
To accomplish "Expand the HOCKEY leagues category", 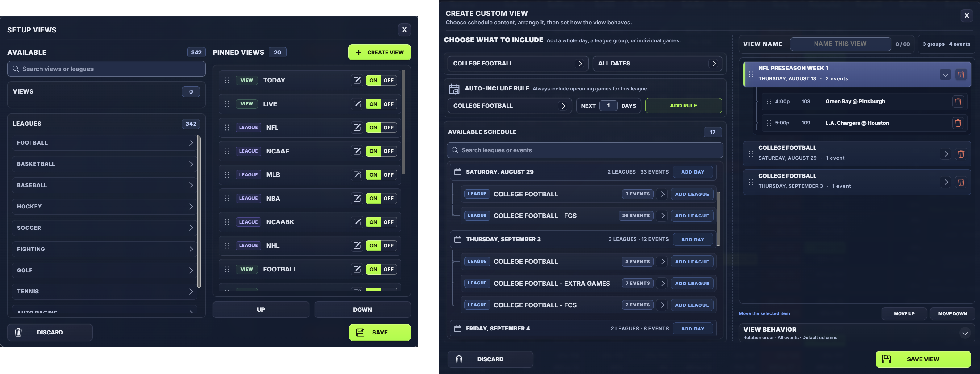I will 105,207.
